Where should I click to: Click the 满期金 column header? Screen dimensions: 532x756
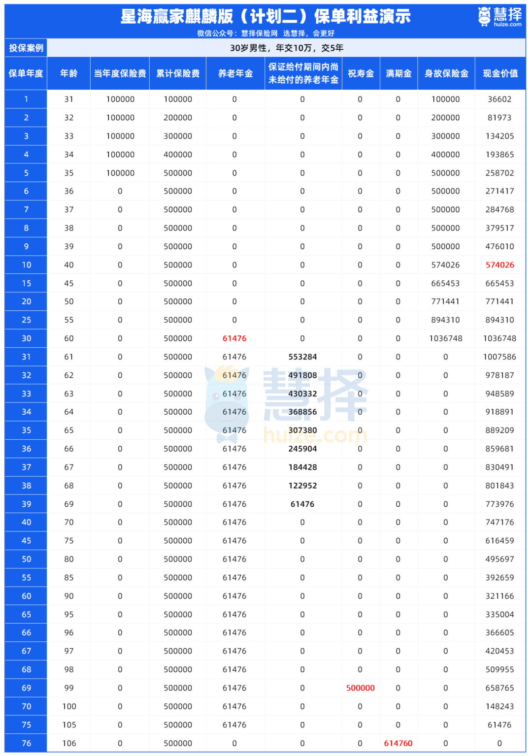click(399, 73)
